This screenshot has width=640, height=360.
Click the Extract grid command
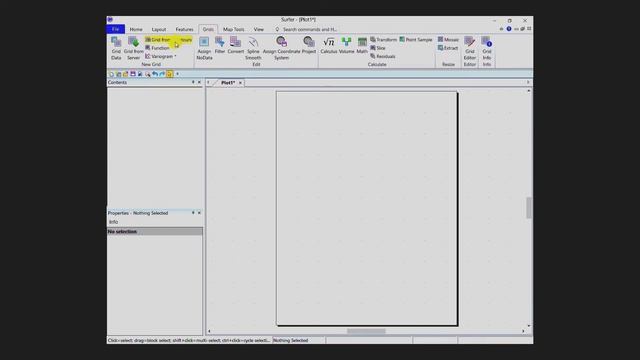tap(448, 48)
